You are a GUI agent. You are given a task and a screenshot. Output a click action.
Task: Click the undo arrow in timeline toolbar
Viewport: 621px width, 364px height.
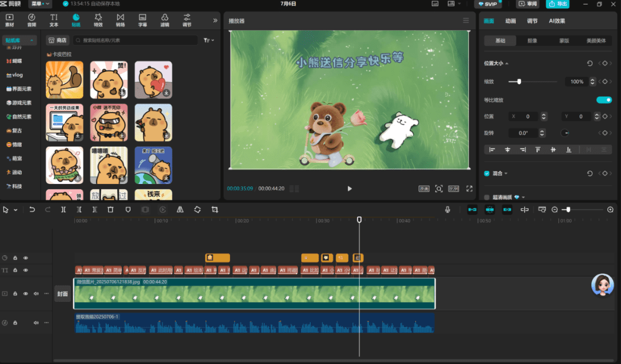tap(32, 209)
